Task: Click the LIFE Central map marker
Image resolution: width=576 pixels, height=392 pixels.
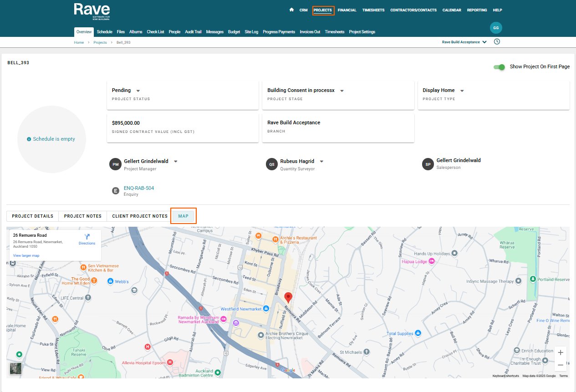Action: (x=88, y=297)
